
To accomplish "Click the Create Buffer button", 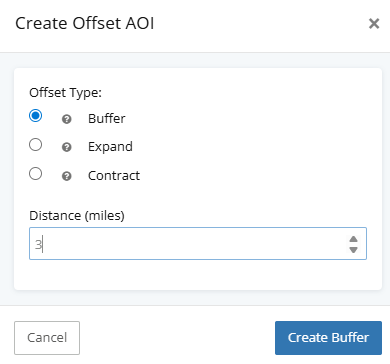I will [x=328, y=338].
